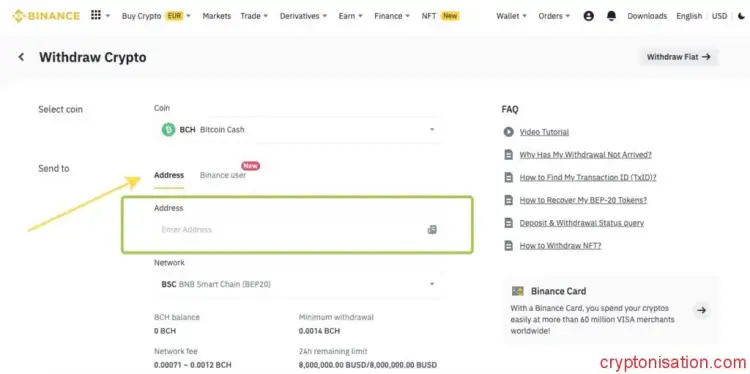Expand the Earn menu
The height and width of the screenshot is (374, 750).
[351, 16]
